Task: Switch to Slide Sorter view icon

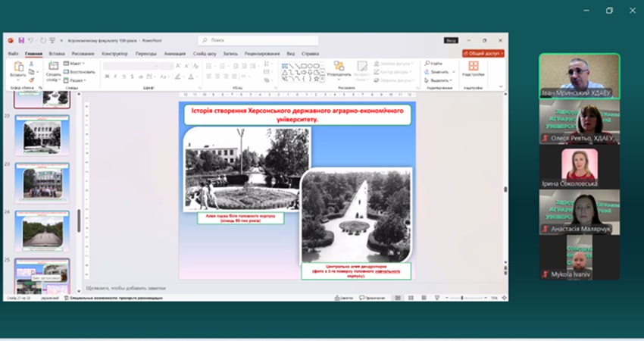Action: point(411,298)
